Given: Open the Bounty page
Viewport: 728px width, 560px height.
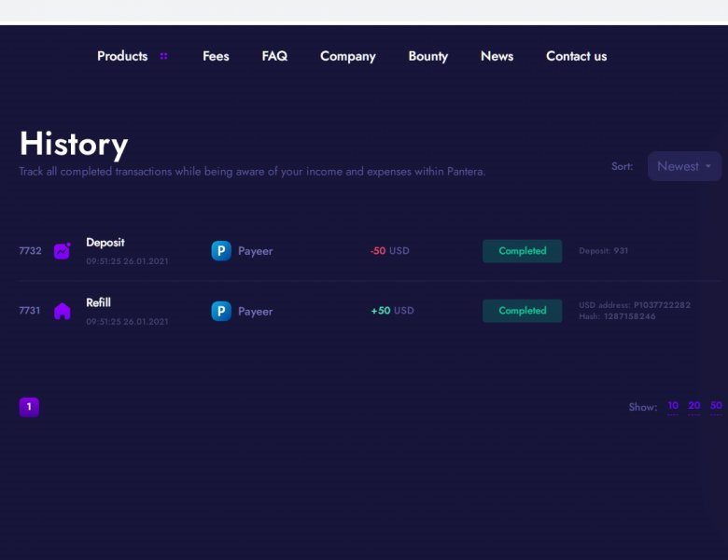Looking at the screenshot, I should 428,56.
